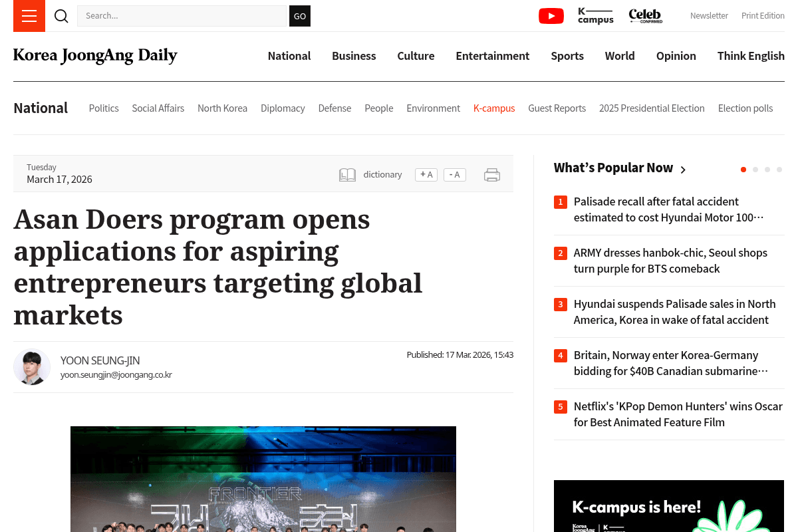798x532 pixels.
Task: Select the World menu item
Action: coord(619,56)
